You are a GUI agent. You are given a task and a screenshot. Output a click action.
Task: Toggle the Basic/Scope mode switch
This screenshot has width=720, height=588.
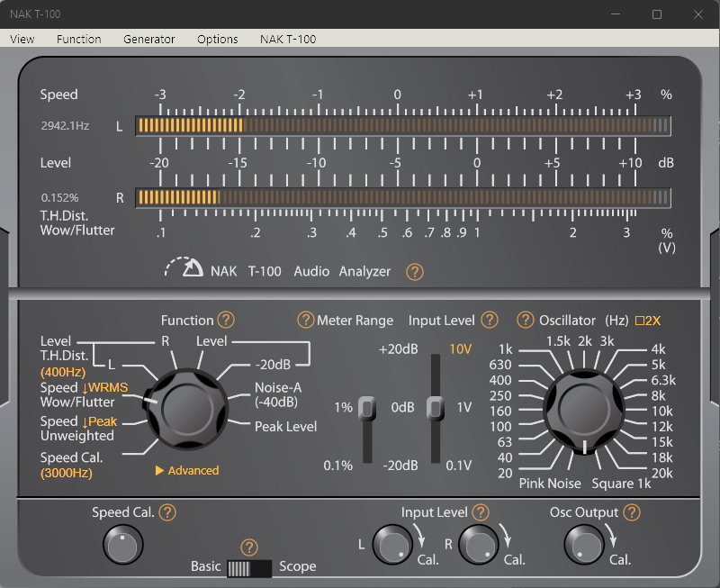[249, 569]
